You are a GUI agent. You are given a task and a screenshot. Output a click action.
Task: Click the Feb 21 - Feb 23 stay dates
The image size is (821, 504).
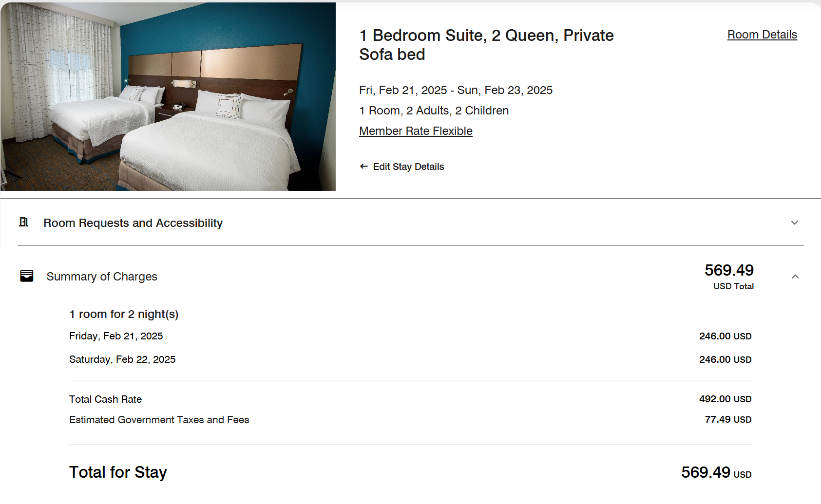[x=456, y=90]
